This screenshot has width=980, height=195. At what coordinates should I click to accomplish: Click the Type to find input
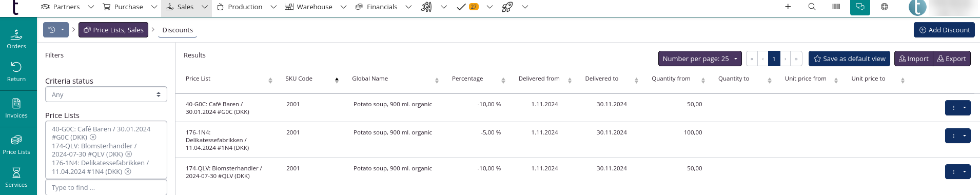point(106,187)
